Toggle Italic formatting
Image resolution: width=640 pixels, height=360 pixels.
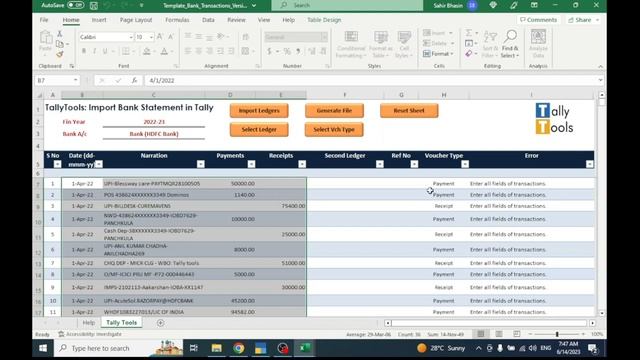pyautogui.click(x=94, y=51)
